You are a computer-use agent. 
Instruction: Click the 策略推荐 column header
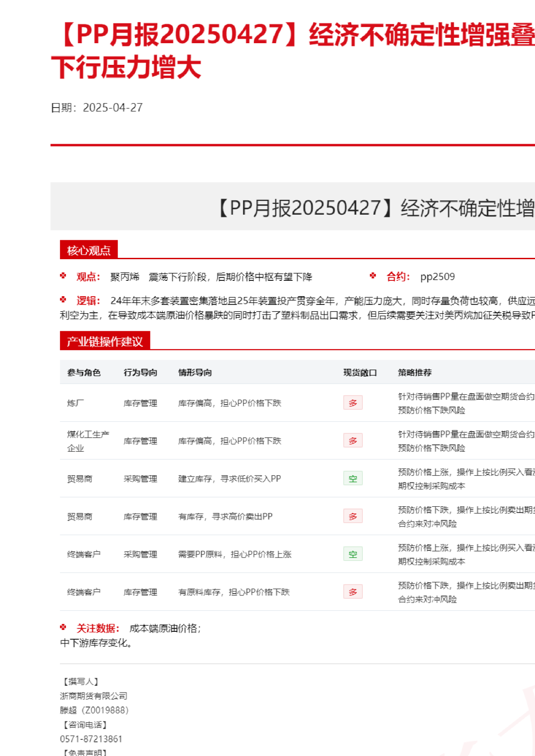tap(415, 373)
